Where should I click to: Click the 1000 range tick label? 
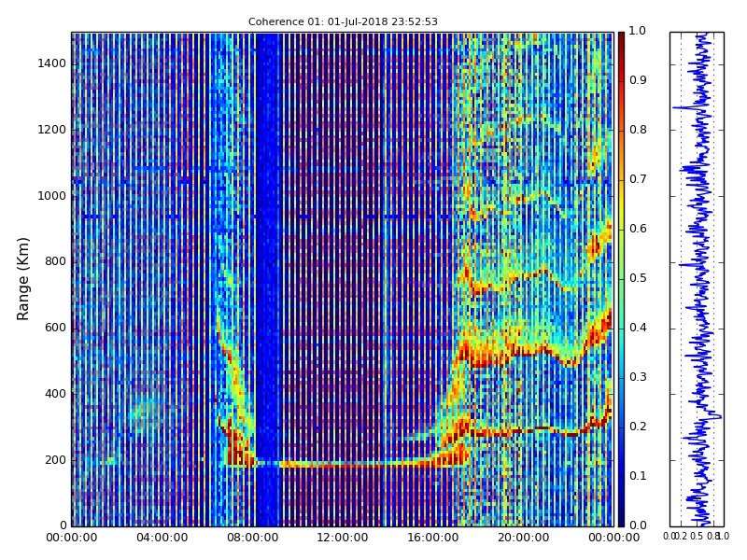click(52, 196)
